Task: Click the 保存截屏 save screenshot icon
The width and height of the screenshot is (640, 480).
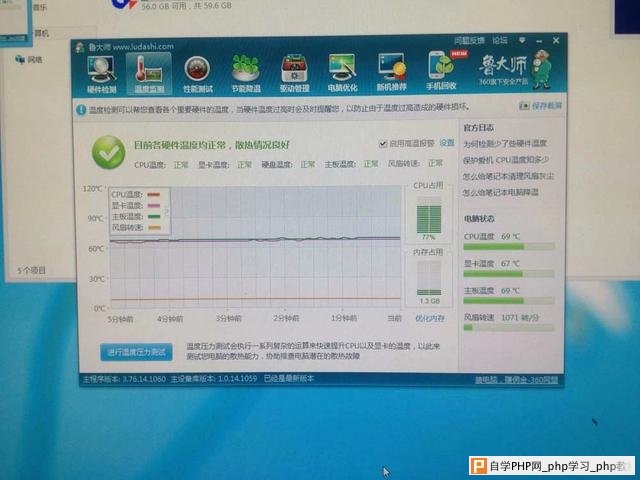Action: pos(524,106)
